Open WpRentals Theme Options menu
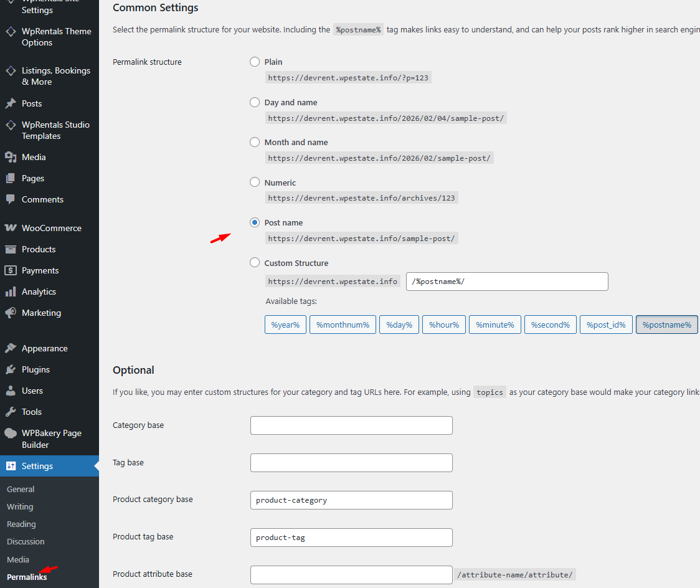700x588 pixels. tap(56, 37)
